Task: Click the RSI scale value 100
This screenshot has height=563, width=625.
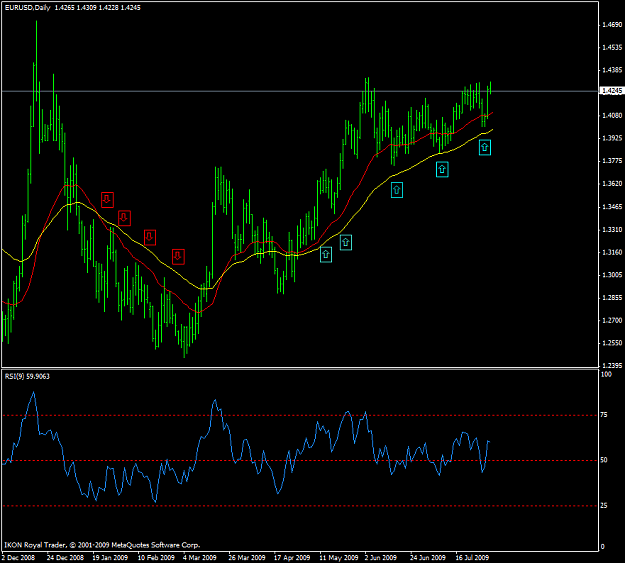Action: [606, 374]
